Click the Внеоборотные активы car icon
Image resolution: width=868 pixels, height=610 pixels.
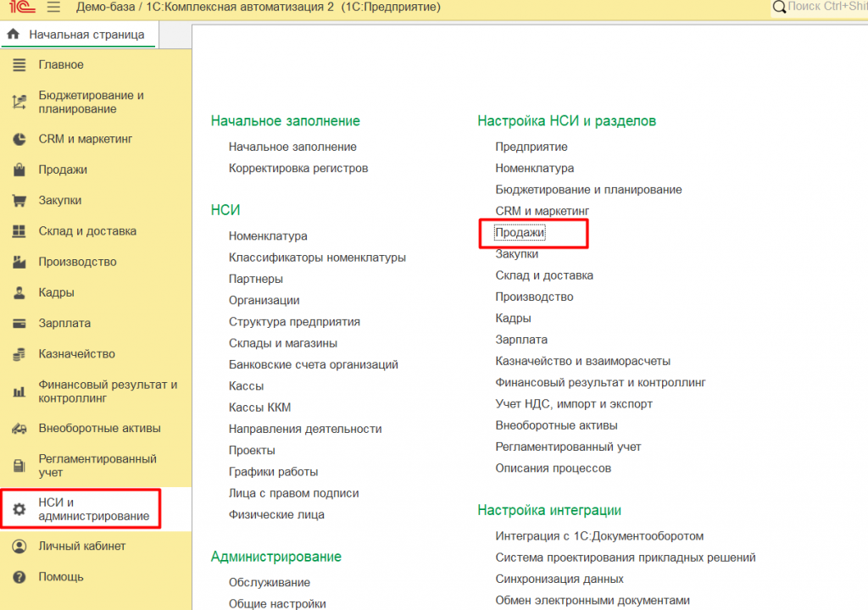tap(19, 429)
